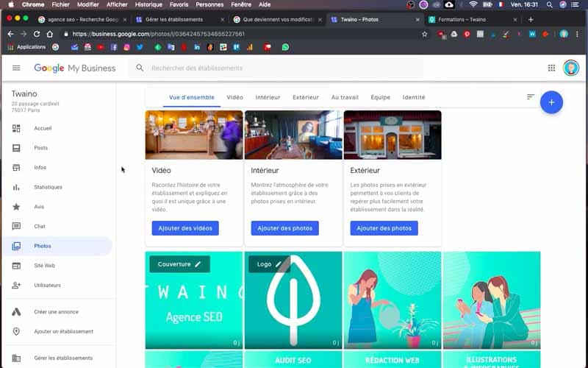
Task: Open the Extérieur card storefront photo
Action: click(392, 135)
